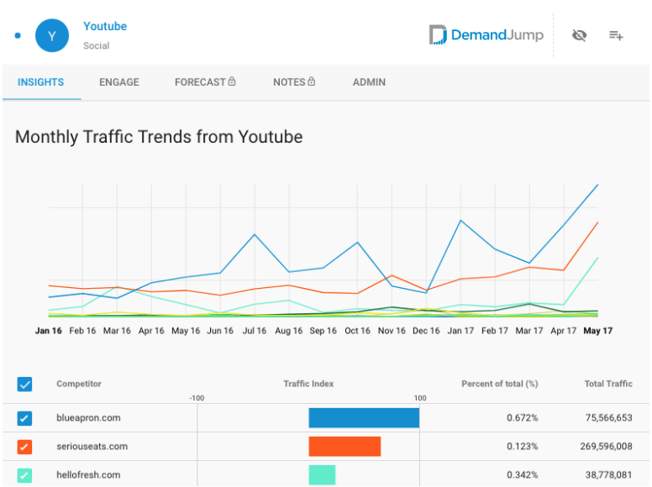Click the blue blueapron.com traffic bar
Image resolution: width=652 pixels, height=487 pixels.
[364, 418]
